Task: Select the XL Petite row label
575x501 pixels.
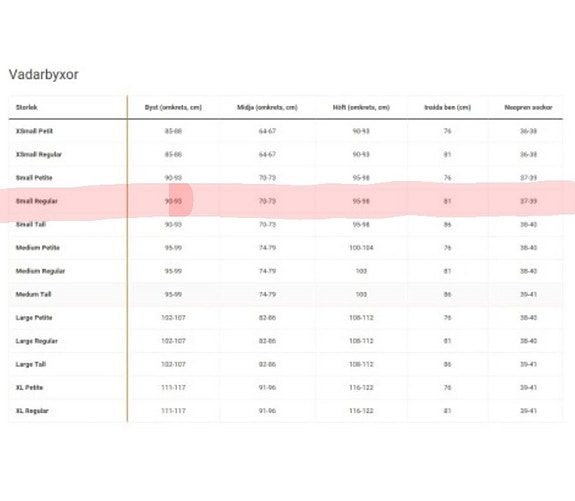Action: point(29,388)
